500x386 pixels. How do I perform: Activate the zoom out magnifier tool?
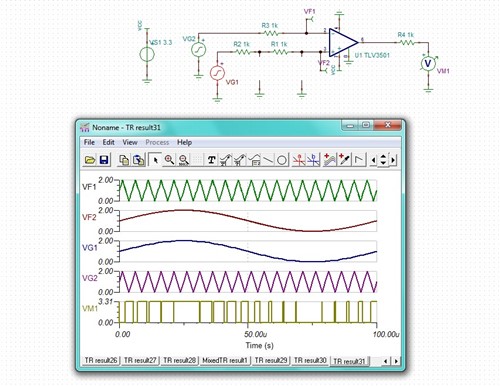[x=184, y=160]
